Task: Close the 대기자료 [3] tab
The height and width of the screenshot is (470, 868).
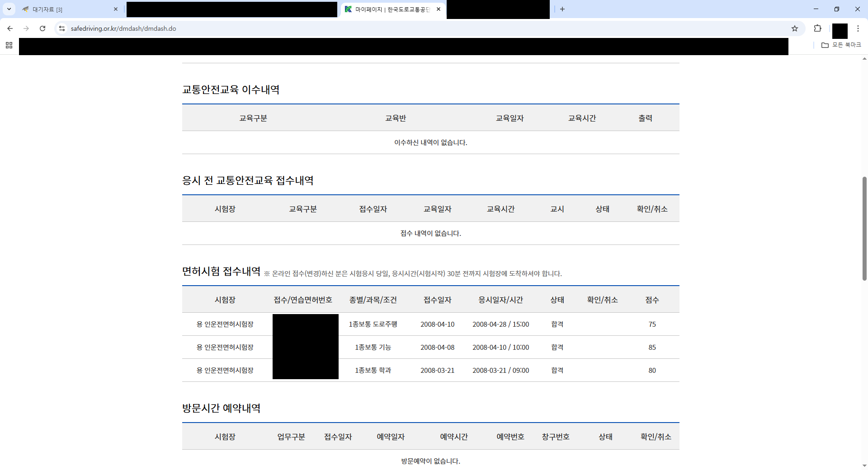Action: click(x=116, y=9)
